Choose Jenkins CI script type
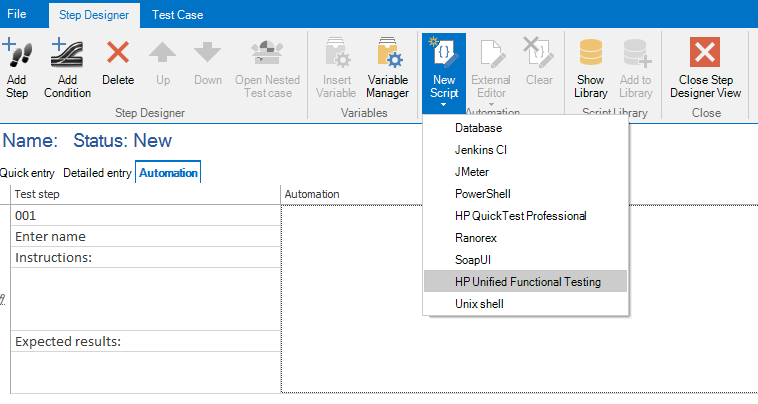Image resolution: width=758 pixels, height=404 pixels. point(481,150)
